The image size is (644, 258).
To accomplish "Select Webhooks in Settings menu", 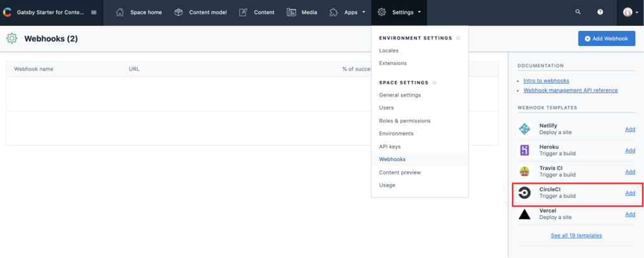I will pos(392,159).
